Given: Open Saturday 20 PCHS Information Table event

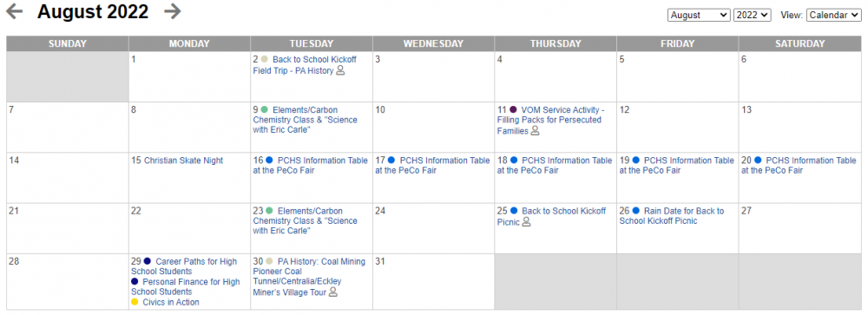Looking at the screenshot, I should pos(799,165).
